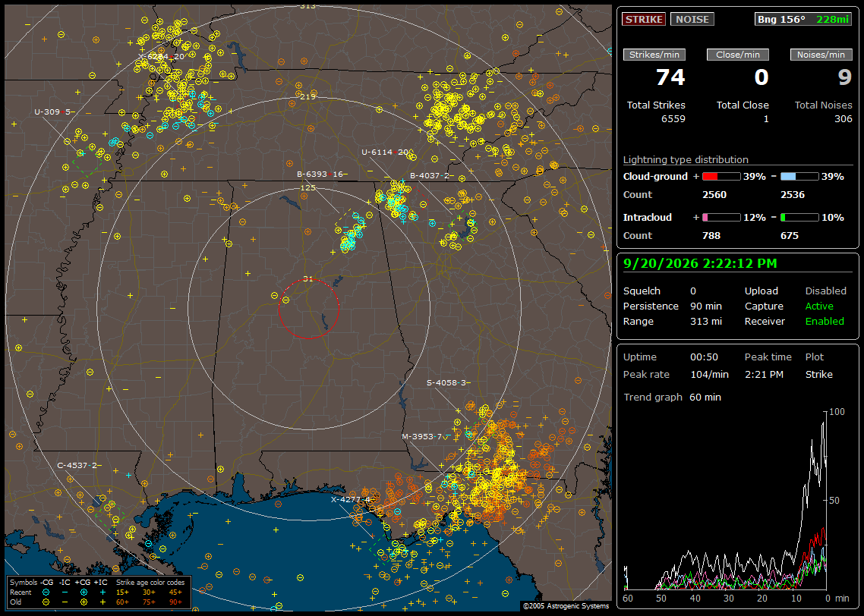Click the 90+ strike age color code
This screenshot has width=864, height=616.
click(x=175, y=602)
